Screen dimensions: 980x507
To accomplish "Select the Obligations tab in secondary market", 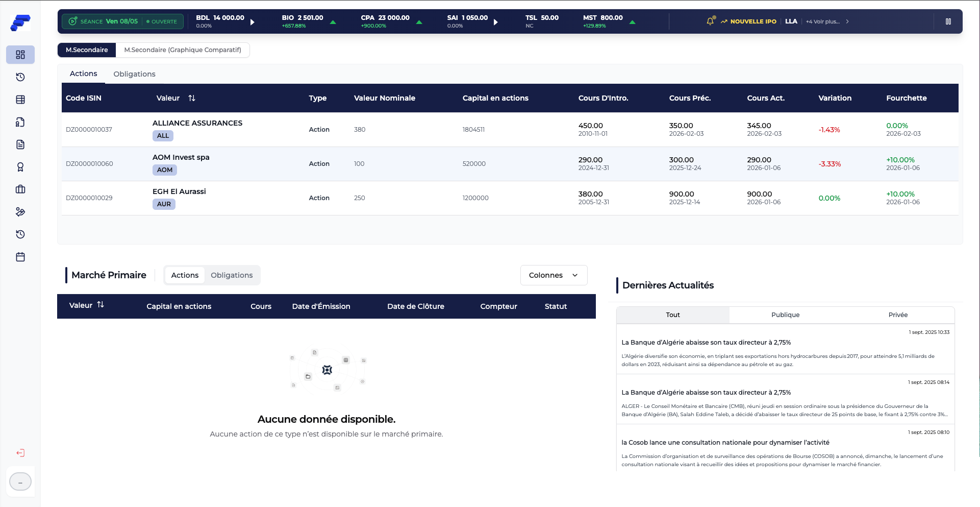I will point(134,74).
